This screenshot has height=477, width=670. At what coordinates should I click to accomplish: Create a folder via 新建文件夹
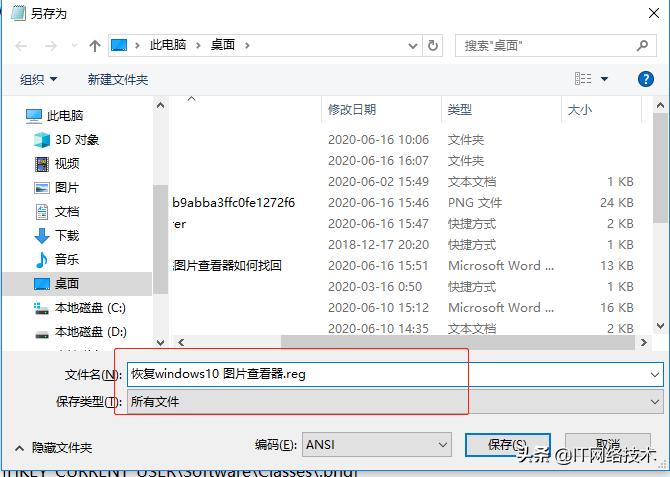pyautogui.click(x=118, y=80)
